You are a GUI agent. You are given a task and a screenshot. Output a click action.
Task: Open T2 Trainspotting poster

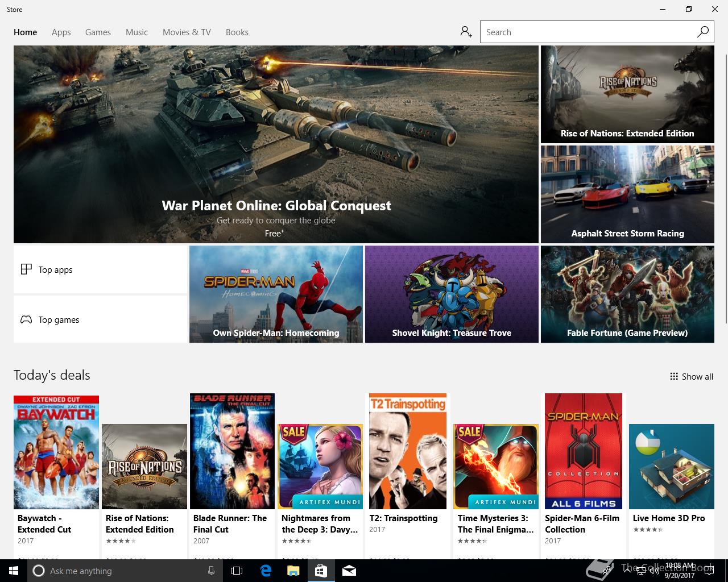coord(408,451)
